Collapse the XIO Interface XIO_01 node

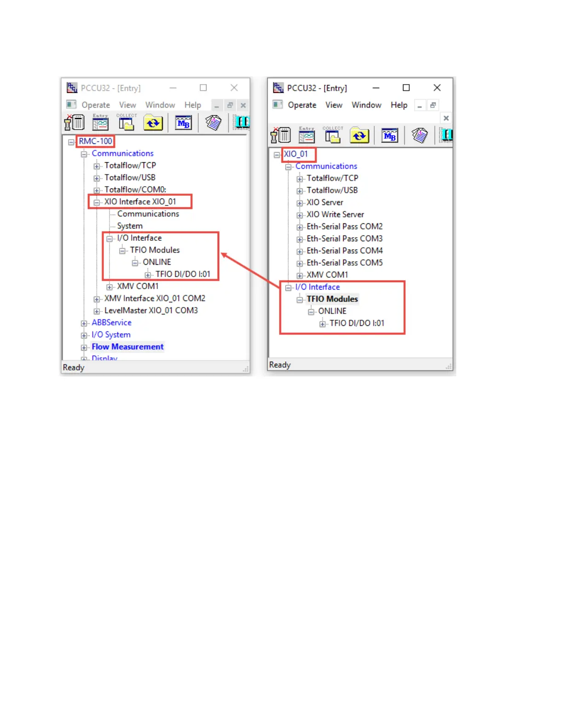(x=97, y=202)
